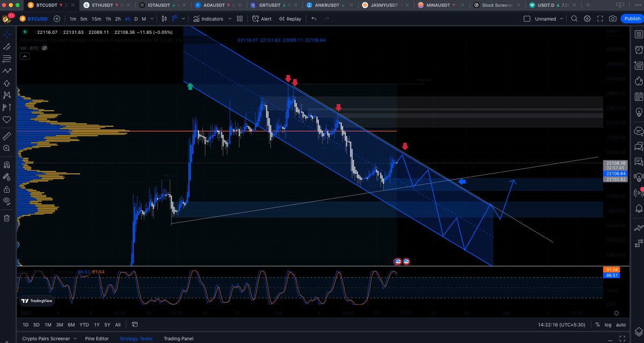This screenshot has width=644, height=343.
Task: Take a chart snapshot with the camera icon
Action: pyautogui.click(x=613, y=18)
